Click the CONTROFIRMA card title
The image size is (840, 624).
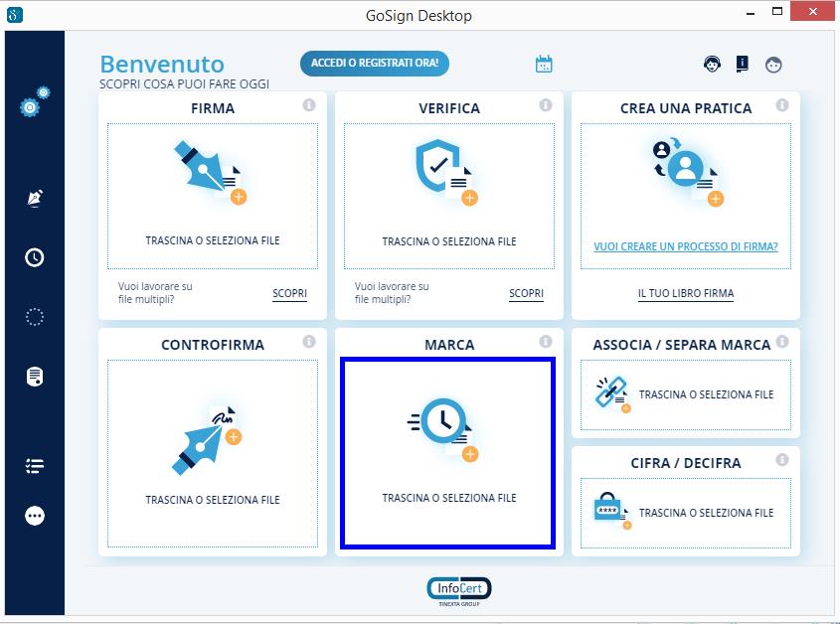213,345
